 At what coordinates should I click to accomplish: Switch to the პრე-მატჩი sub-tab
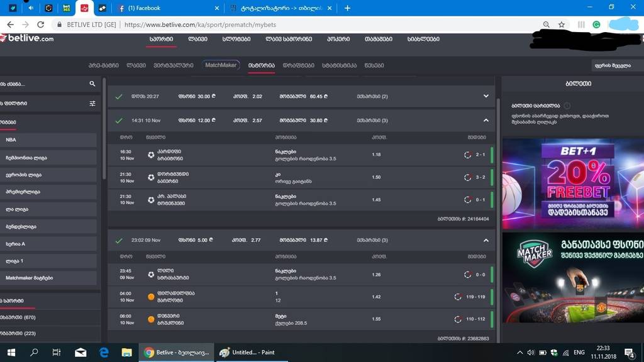click(104, 65)
